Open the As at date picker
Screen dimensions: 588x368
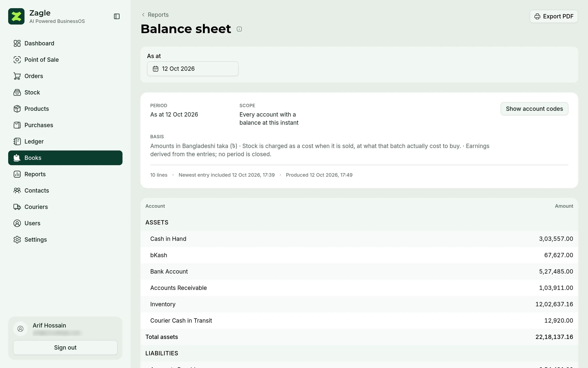193,69
